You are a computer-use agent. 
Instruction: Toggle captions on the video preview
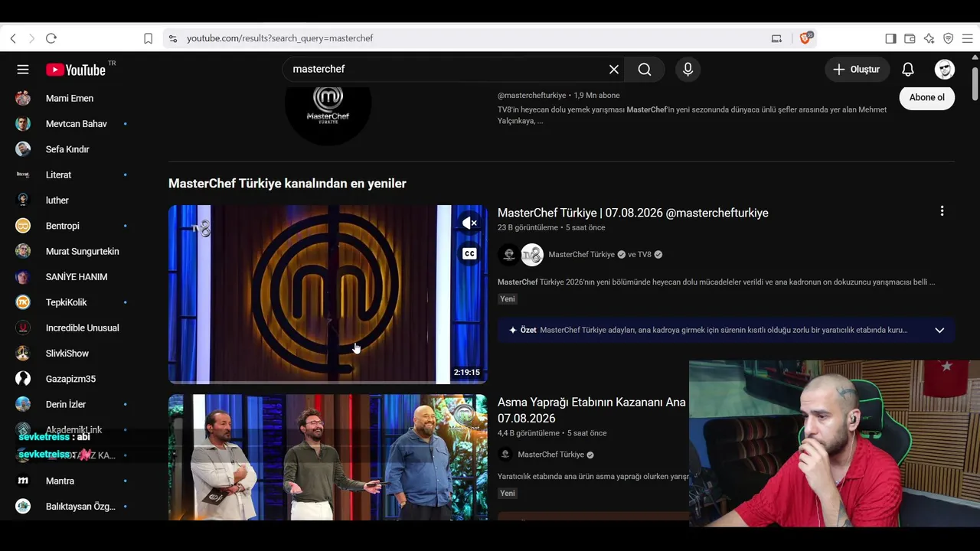point(469,253)
